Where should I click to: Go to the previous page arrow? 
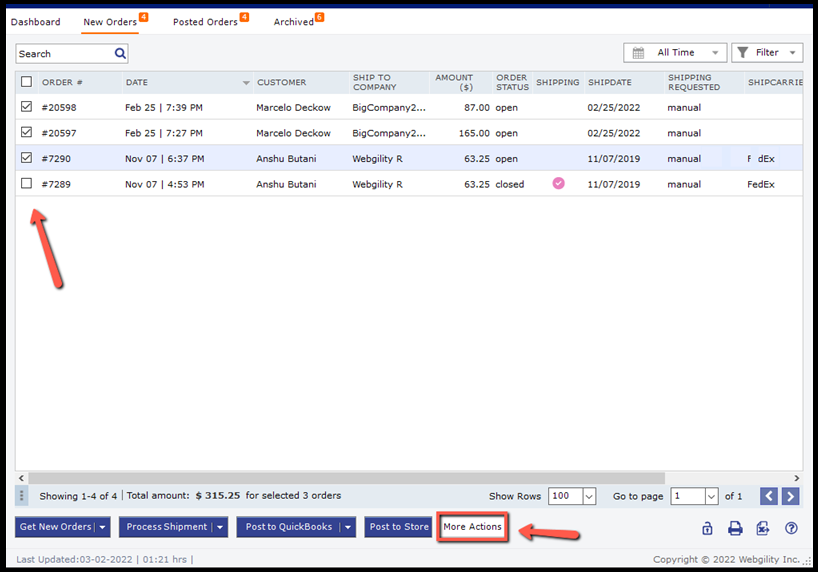coord(769,496)
